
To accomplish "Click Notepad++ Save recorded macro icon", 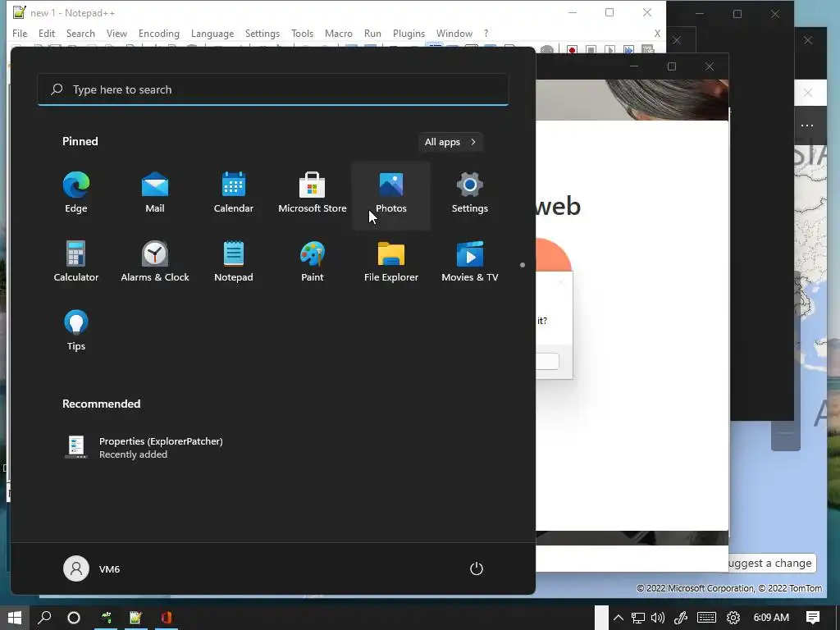I will 648,50.
